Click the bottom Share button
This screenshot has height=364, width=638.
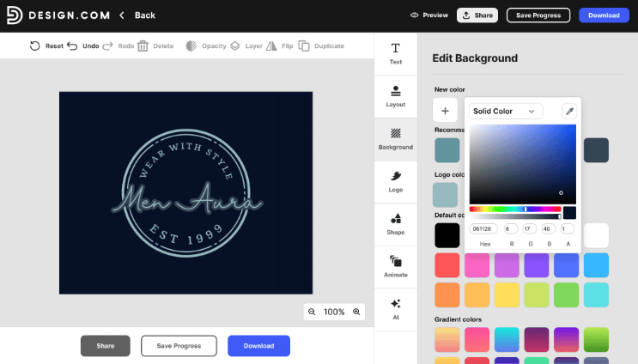pyautogui.click(x=106, y=346)
